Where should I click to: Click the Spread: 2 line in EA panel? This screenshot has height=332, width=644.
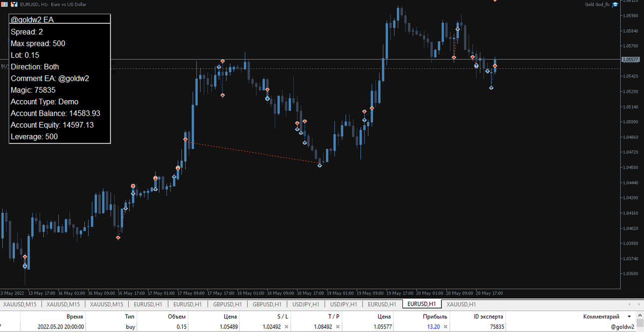pyautogui.click(x=27, y=32)
